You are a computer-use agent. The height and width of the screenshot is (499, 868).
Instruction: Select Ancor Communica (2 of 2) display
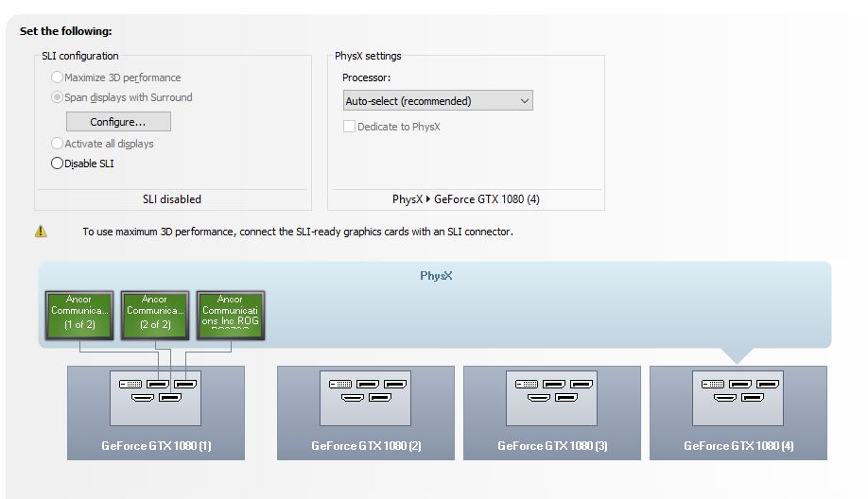[155, 315]
